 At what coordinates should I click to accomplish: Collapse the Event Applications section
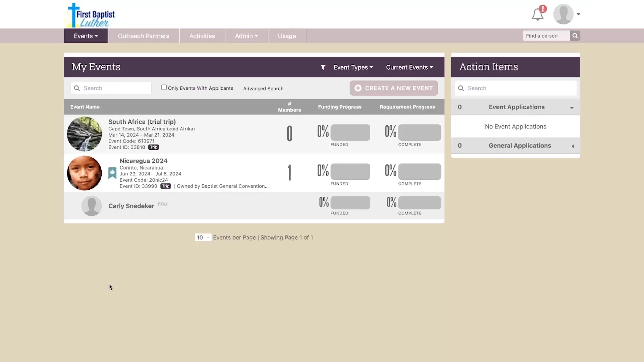572,108
